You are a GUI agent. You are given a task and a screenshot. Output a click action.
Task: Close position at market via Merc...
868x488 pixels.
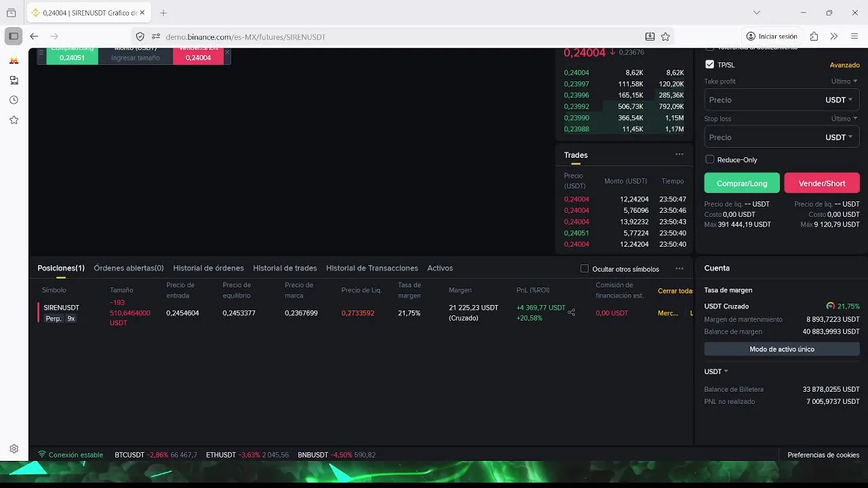pyautogui.click(x=668, y=313)
